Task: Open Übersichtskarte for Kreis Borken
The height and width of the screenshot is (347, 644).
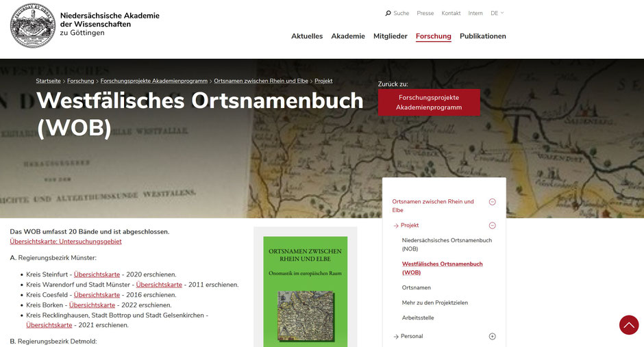Action: (92, 305)
